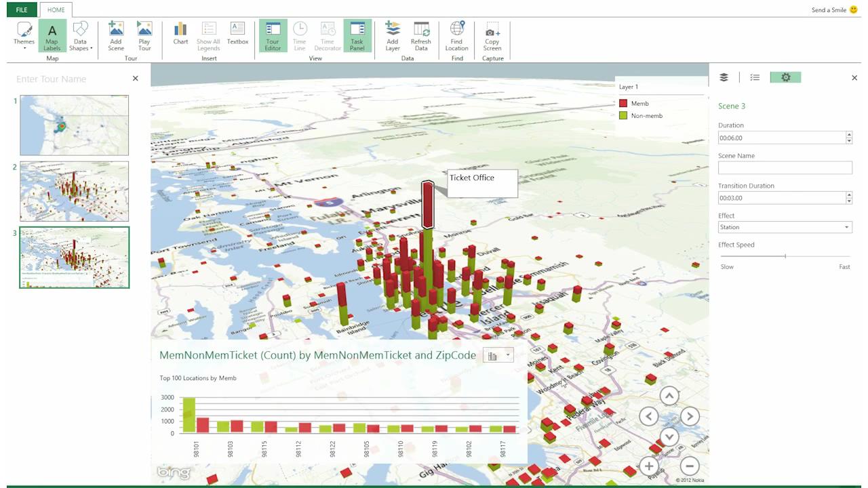The height and width of the screenshot is (488, 868).
Task: Copy Screen to clipboard
Action: (492, 36)
